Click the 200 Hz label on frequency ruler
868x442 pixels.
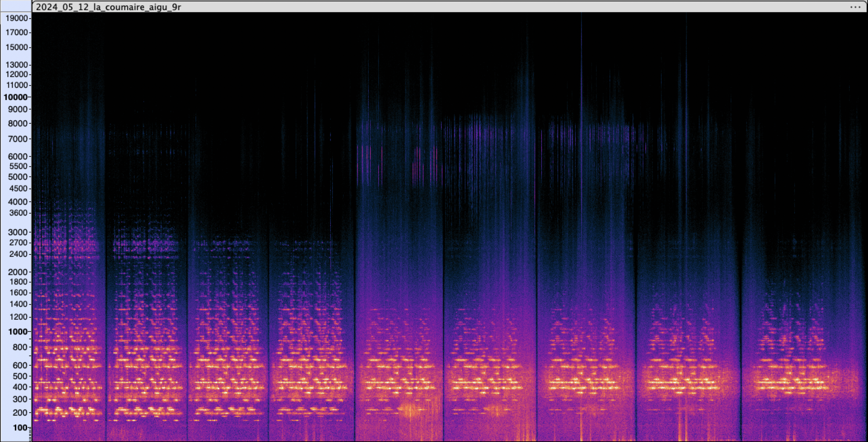(x=20, y=413)
